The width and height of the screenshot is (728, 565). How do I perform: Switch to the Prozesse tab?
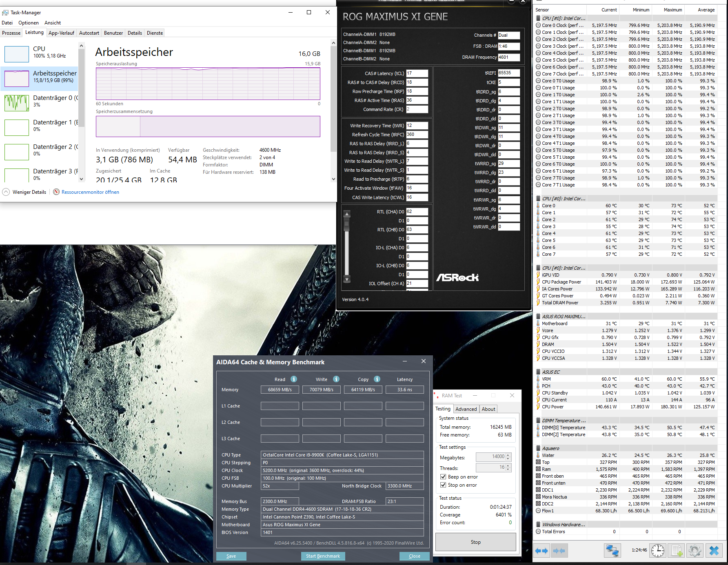pyautogui.click(x=11, y=33)
